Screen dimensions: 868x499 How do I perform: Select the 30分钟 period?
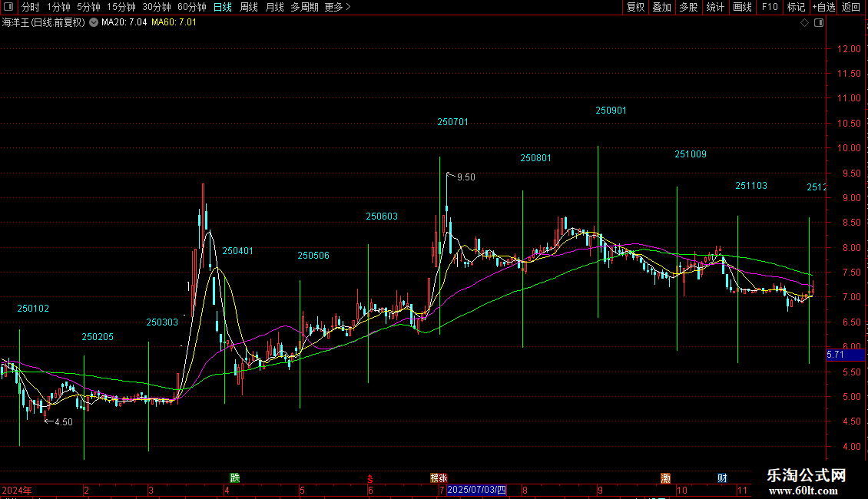click(x=157, y=7)
